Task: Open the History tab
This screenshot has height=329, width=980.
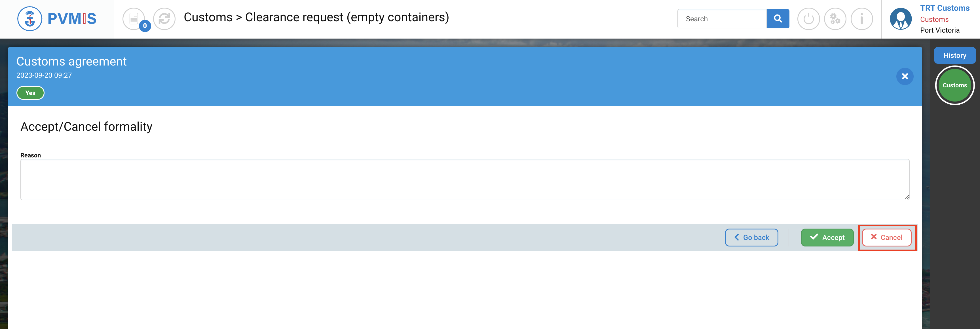Action: (x=954, y=56)
